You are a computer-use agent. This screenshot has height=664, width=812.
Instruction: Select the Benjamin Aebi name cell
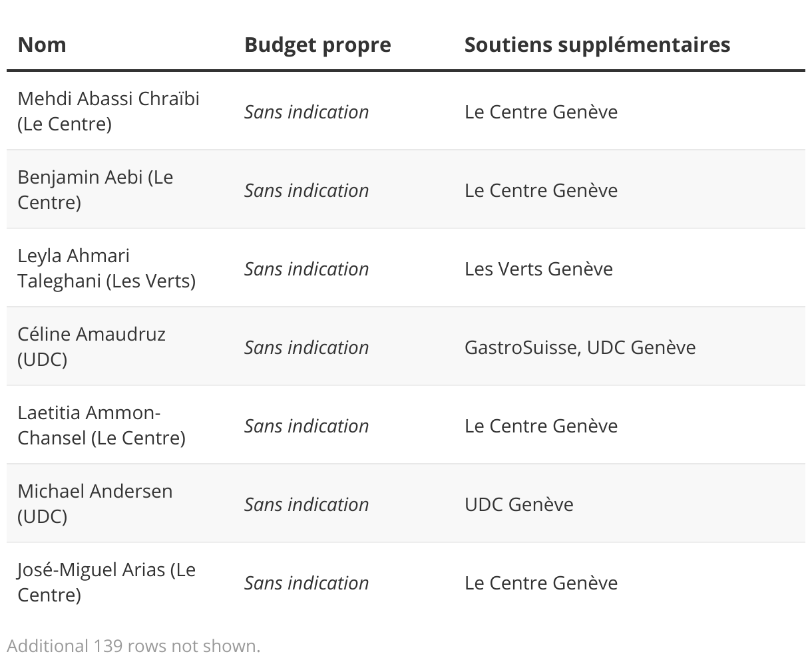point(95,190)
